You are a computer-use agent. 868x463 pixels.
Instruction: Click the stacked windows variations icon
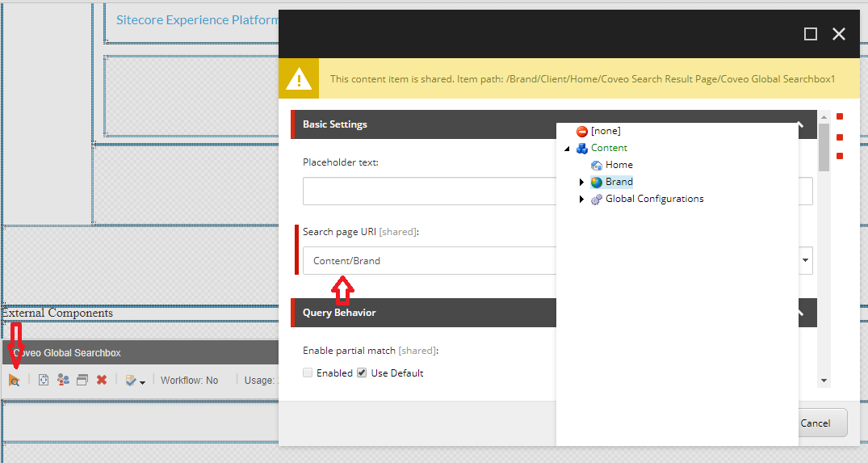(x=82, y=380)
